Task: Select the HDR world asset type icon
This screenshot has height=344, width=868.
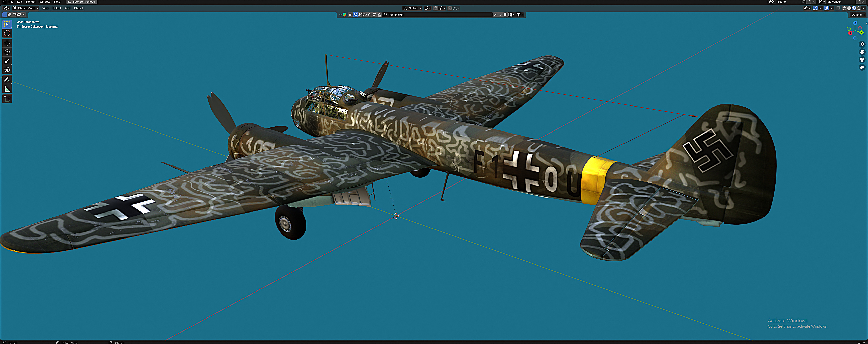Action: 365,15
